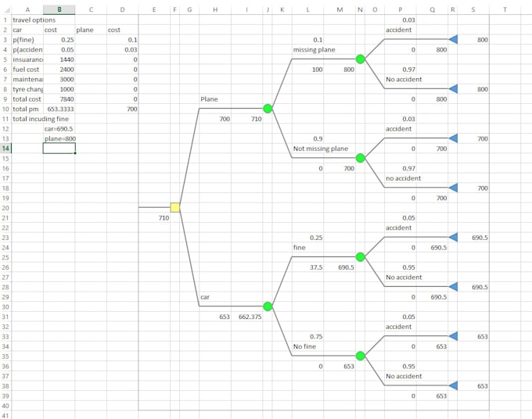This screenshot has height=419, width=532.
Task: Click green chance node after fine branch
Action: pyautogui.click(x=361, y=257)
